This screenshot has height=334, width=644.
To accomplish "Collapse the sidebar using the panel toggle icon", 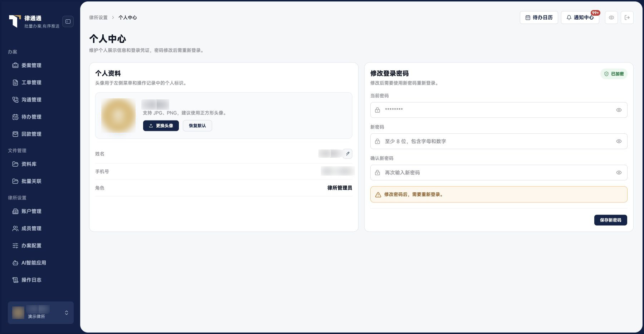I will click(x=68, y=21).
